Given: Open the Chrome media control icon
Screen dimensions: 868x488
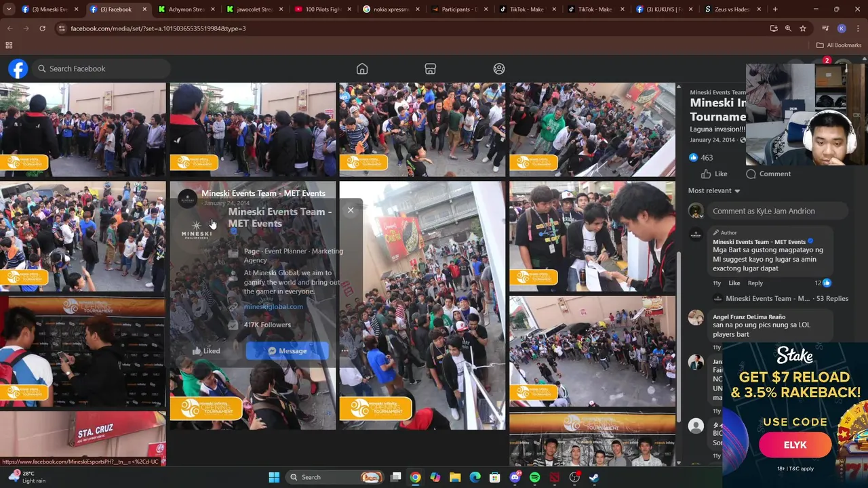Looking at the screenshot, I should (825, 28).
